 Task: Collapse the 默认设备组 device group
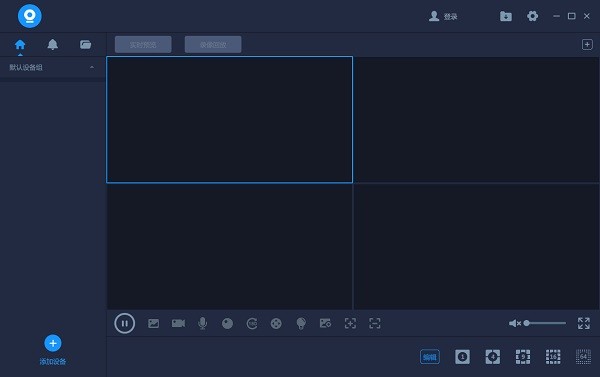pos(92,67)
